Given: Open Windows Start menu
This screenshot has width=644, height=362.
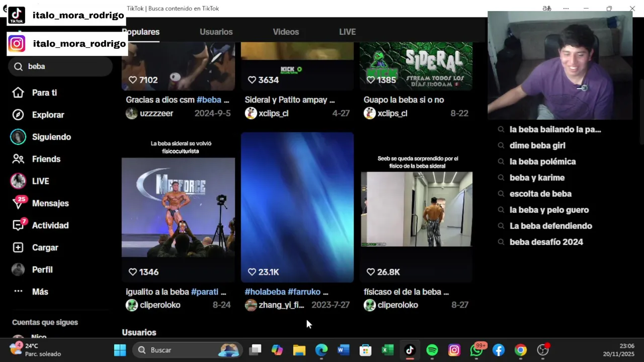Looking at the screenshot, I should pyautogui.click(x=120, y=350).
